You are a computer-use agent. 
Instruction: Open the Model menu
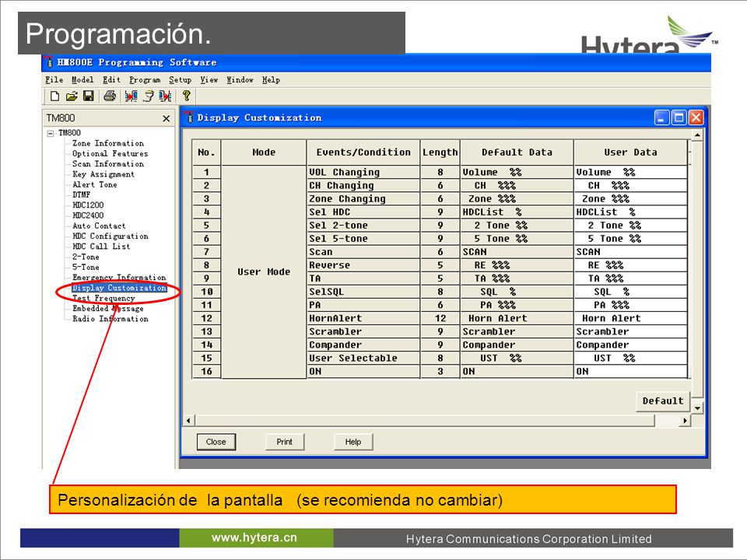coord(82,80)
